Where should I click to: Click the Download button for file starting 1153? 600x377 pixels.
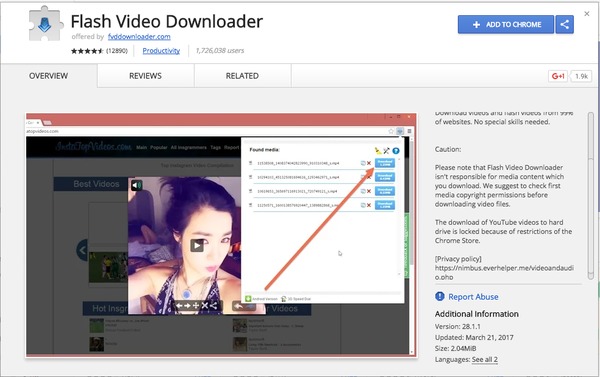click(385, 163)
